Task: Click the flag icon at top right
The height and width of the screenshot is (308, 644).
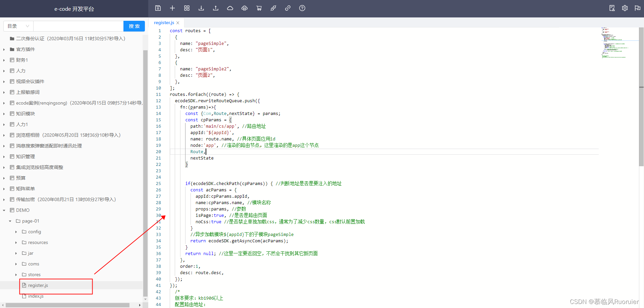Action: click(x=638, y=8)
